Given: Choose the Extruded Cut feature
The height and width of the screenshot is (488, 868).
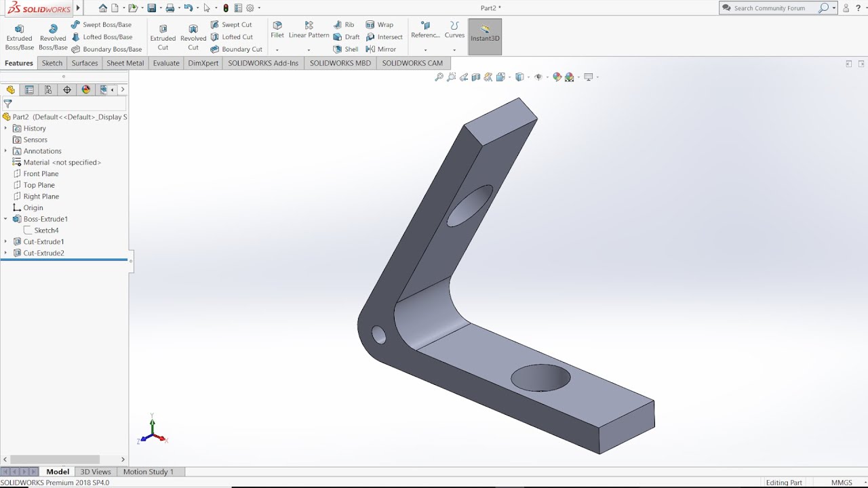Looking at the screenshot, I should 163,37.
